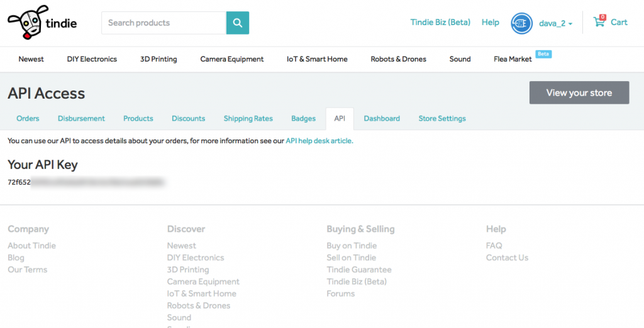Image resolution: width=644 pixels, height=328 pixels.
Task: Expand the dava_2 account dropdown
Action: tap(556, 23)
